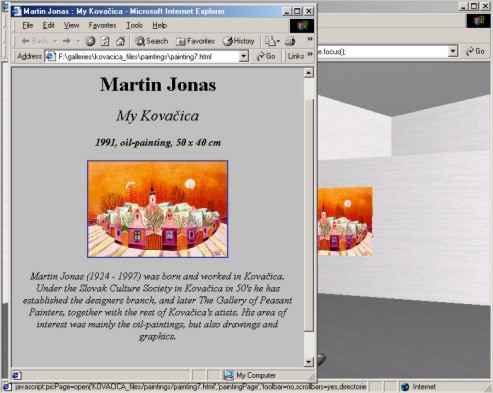Click the Internet zone globe icon in back window
Image resolution: width=493 pixels, height=393 pixels.
click(x=405, y=387)
